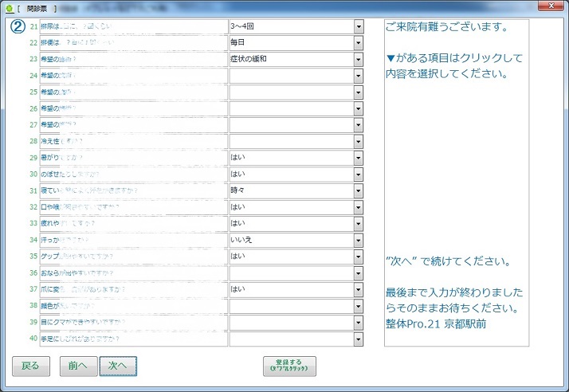The image size is (569, 392).
Task: Click question field 28 冷え性
Action: point(134,142)
